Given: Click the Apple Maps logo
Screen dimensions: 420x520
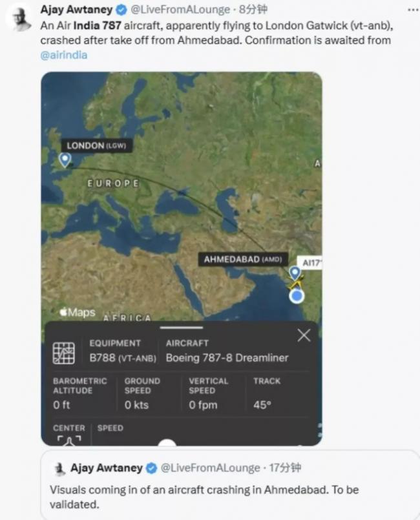Looking at the screenshot, I should pyautogui.click(x=77, y=313).
